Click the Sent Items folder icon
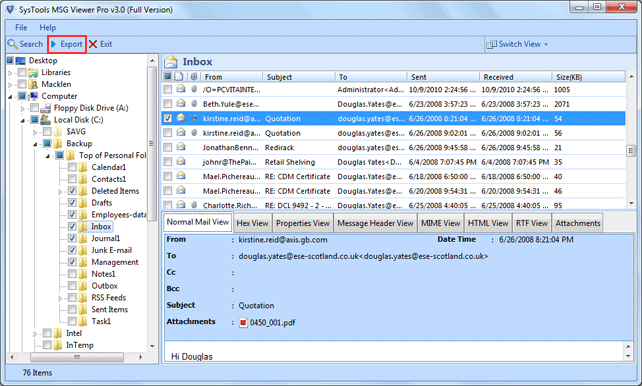This screenshot has height=386, width=642. (x=83, y=309)
